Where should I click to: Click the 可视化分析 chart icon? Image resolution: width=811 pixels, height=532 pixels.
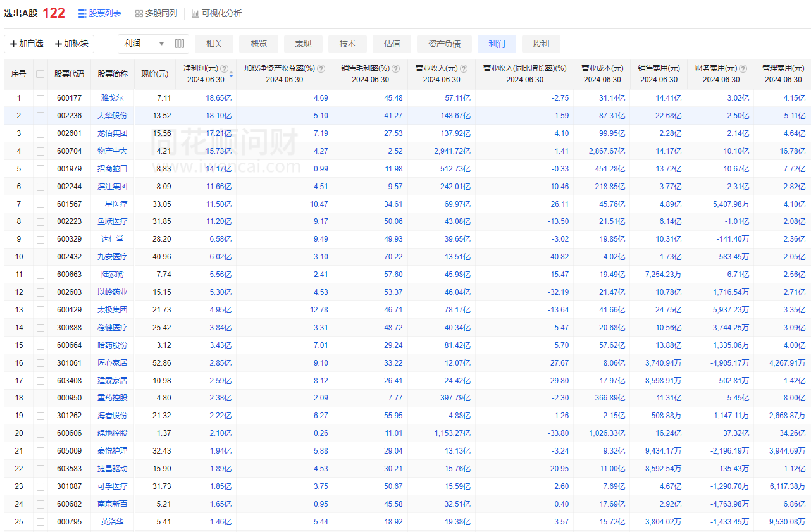click(195, 13)
